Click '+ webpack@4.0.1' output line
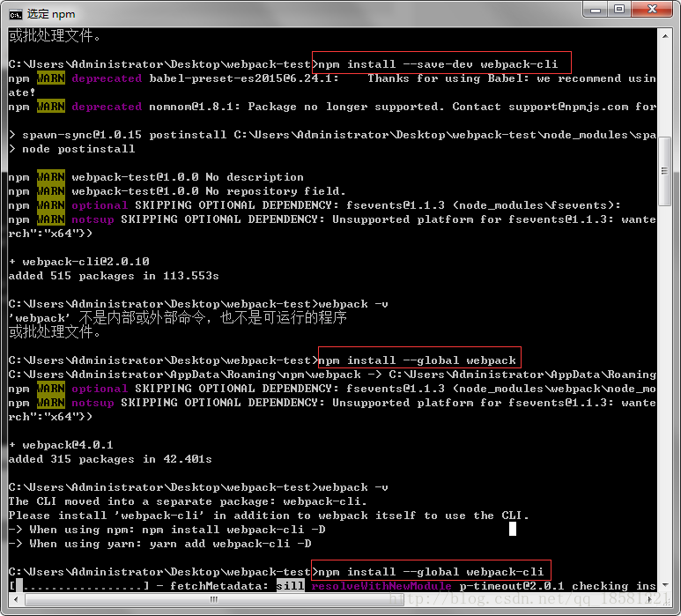 tap(61, 445)
